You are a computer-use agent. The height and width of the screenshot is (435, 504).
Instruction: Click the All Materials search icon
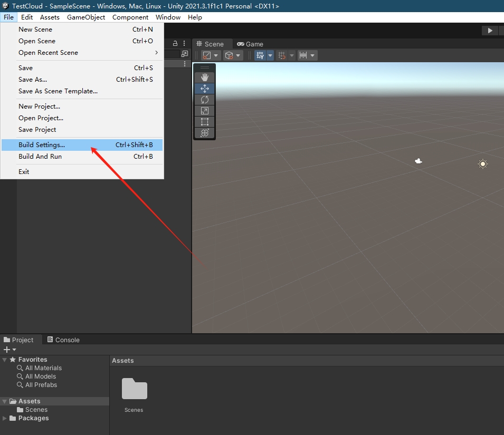click(x=20, y=368)
